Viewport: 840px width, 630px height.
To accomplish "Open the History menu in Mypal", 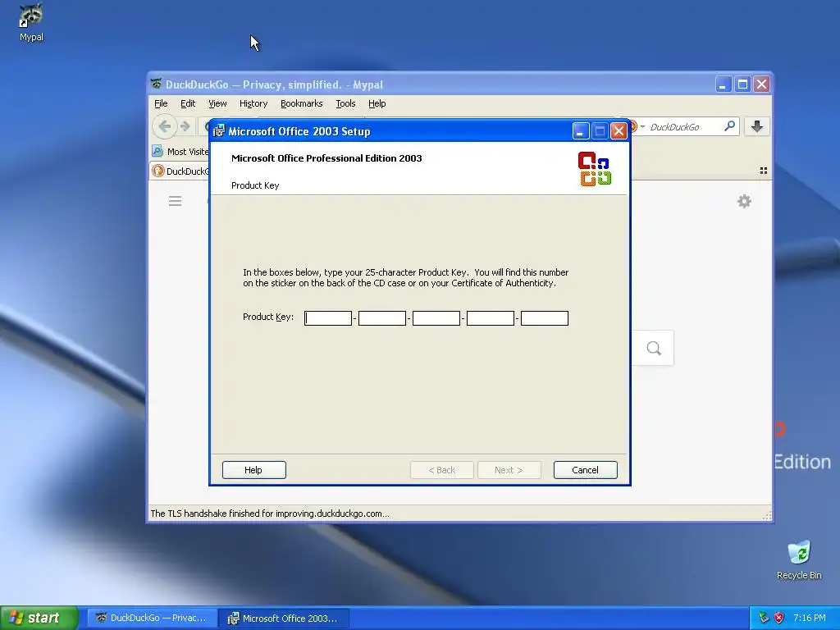I will coord(253,103).
